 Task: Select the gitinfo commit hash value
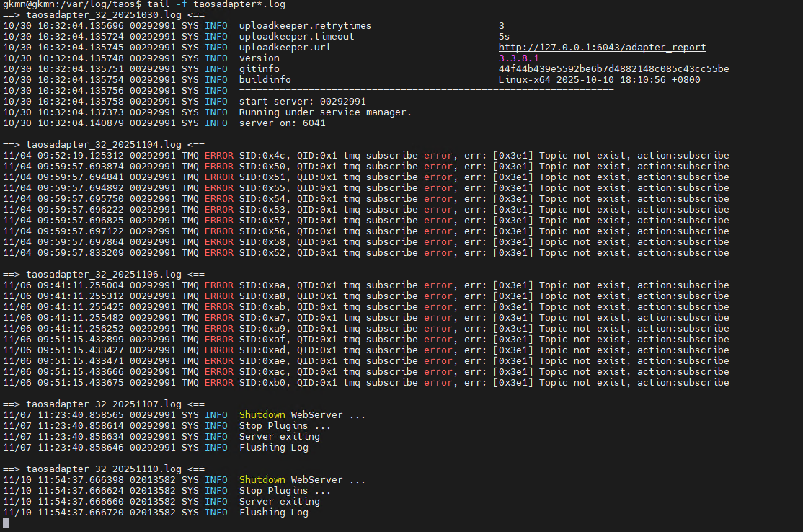pos(613,69)
